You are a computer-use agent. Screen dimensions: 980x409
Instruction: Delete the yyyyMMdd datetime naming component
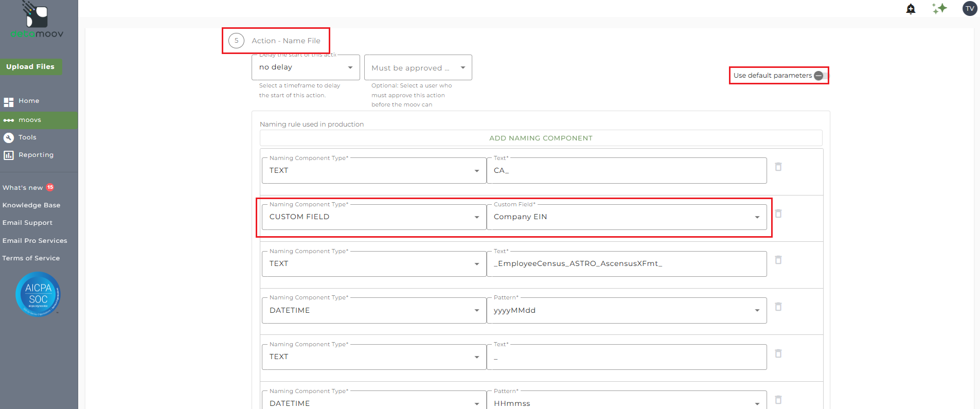(778, 307)
